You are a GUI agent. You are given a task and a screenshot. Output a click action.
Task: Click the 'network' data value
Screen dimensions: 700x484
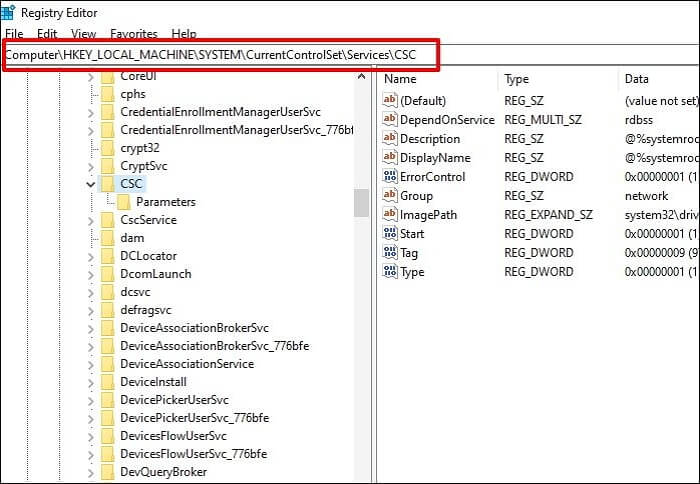(x=646, y=196)
